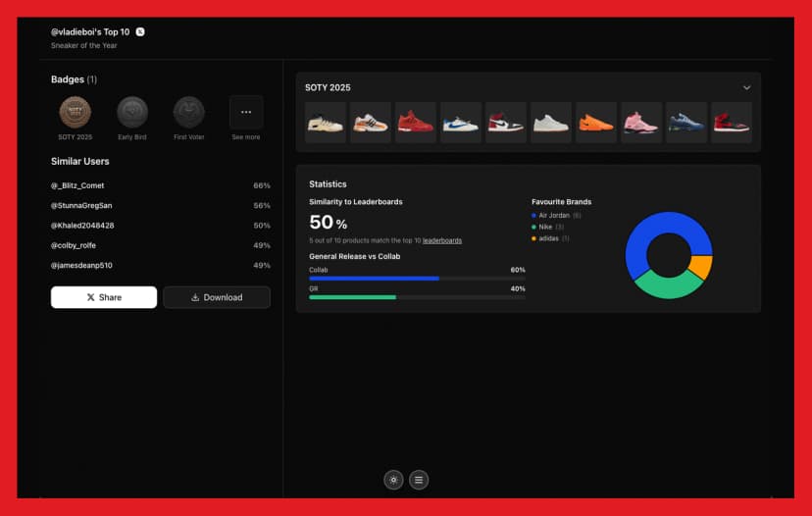The image size is (812, 516).
Task: Click the Sneaker of the Year subtitle
Action: pyautogui.click(x=84, y=45)
